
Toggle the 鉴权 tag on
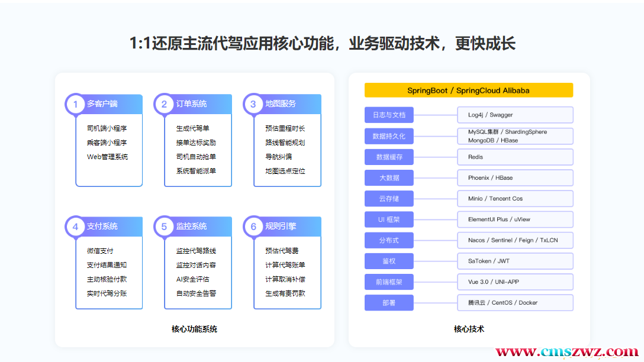(x=389, y=261)
